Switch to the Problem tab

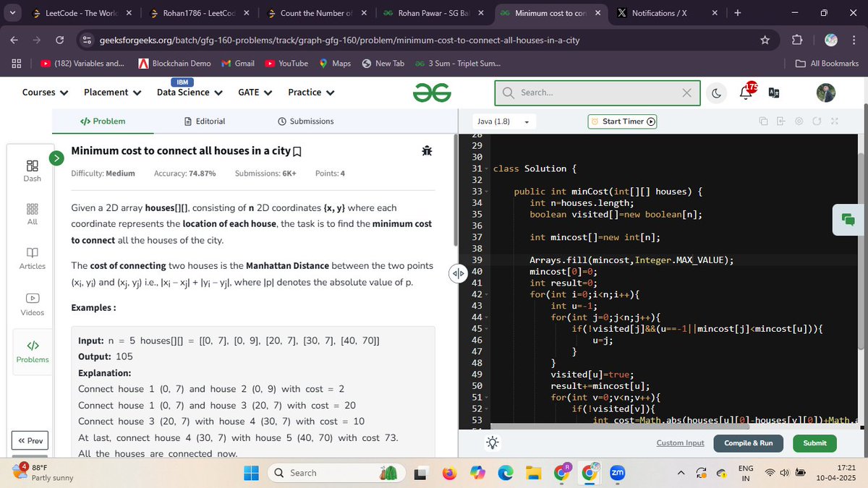click(102, 121)
